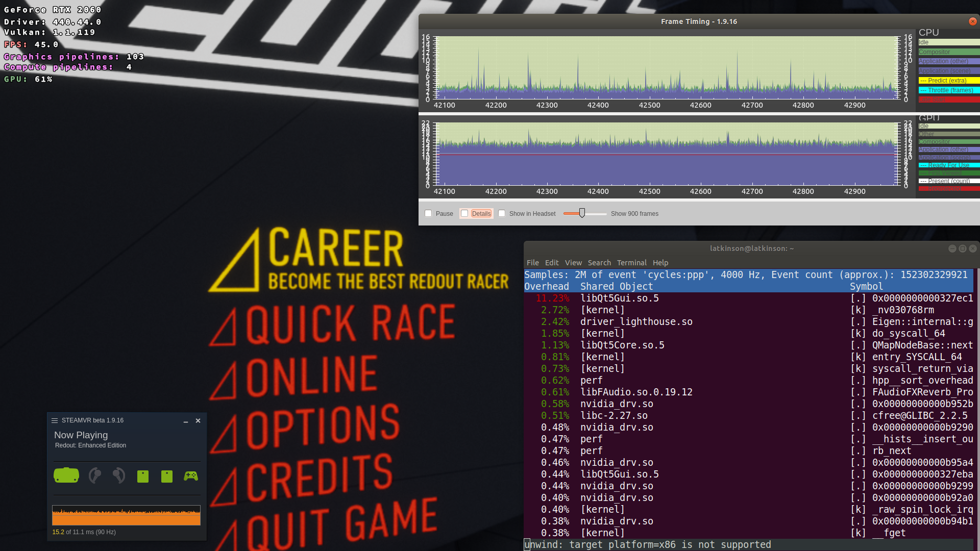The width and height of the screenshot is (980, 551).
Task: Click the 'Show 900 frames' label
Action: (x=634, y=214)
